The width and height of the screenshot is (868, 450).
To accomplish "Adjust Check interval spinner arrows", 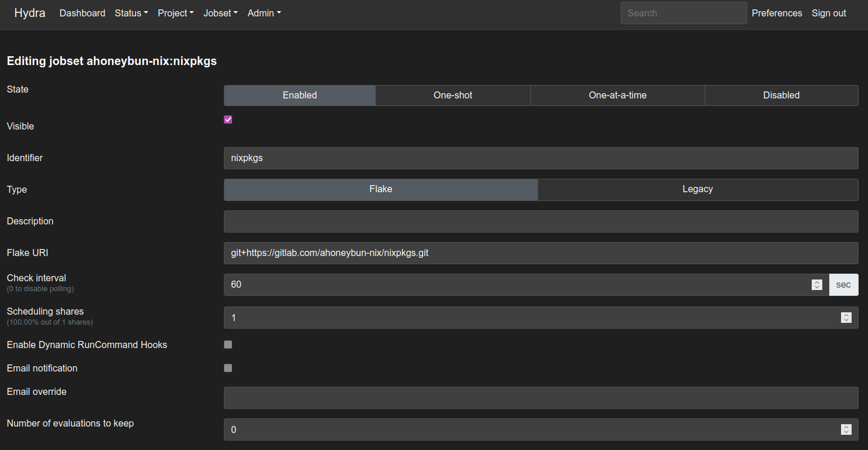I will click(x=817, y=284).
